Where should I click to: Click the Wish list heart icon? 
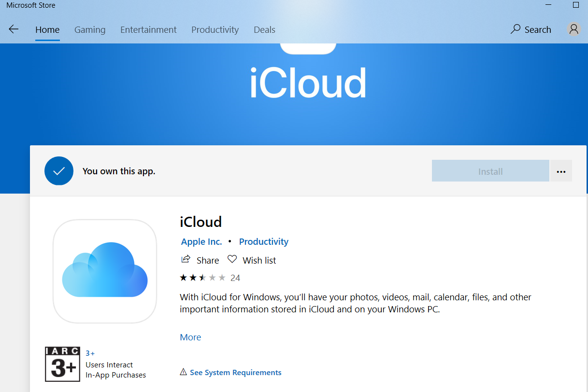[232, 260]
